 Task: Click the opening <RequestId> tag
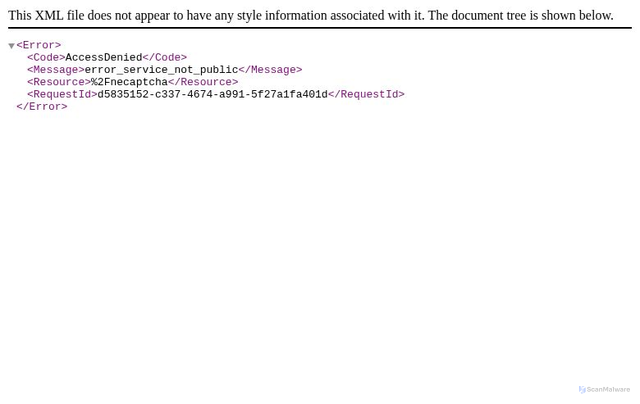click(x=62, y=94)
